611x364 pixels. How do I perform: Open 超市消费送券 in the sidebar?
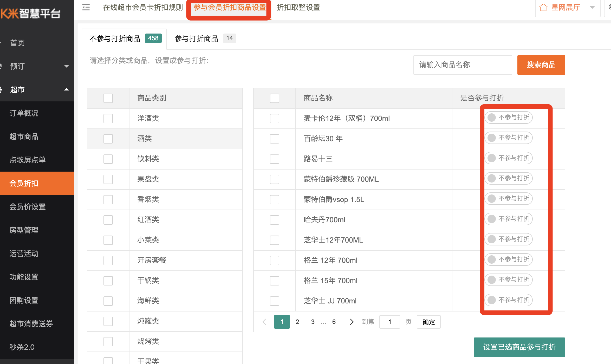pyautogui.click(x=37, y=324)
